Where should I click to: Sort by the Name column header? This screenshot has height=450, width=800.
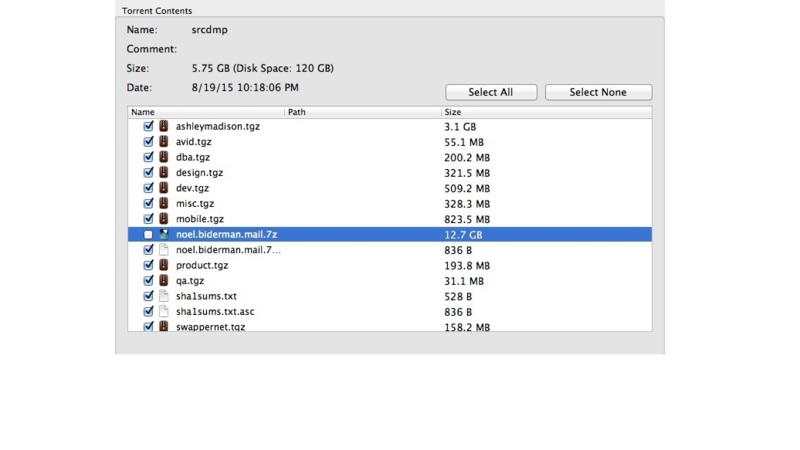point(206,112)
